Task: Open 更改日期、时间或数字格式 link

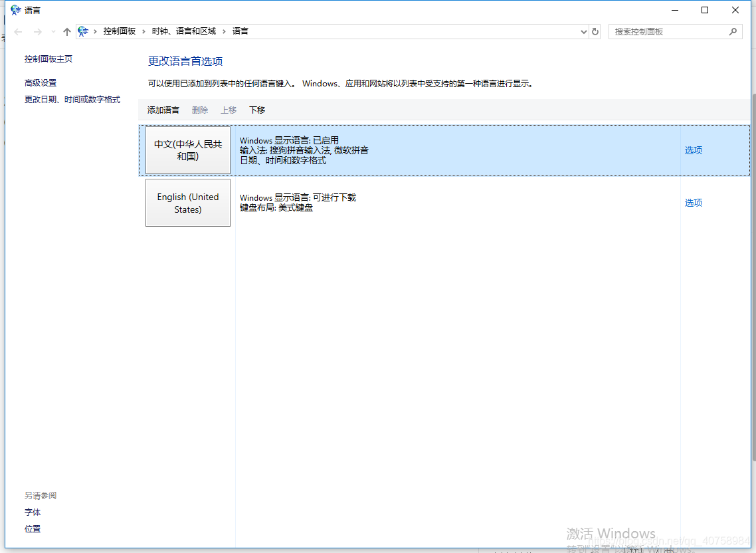Action: click(72, 100)
